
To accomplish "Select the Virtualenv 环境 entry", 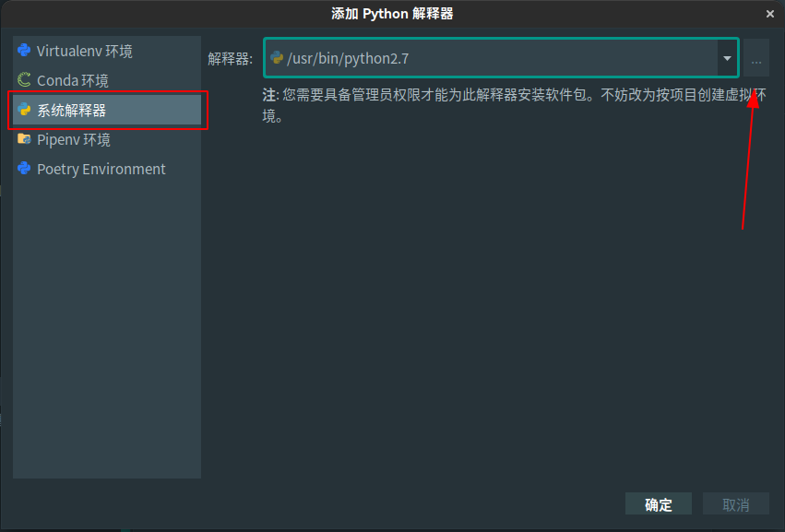I will point(85,51).
